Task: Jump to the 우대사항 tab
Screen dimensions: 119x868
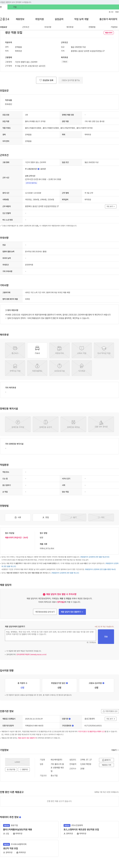Action: tap(48, 27)
